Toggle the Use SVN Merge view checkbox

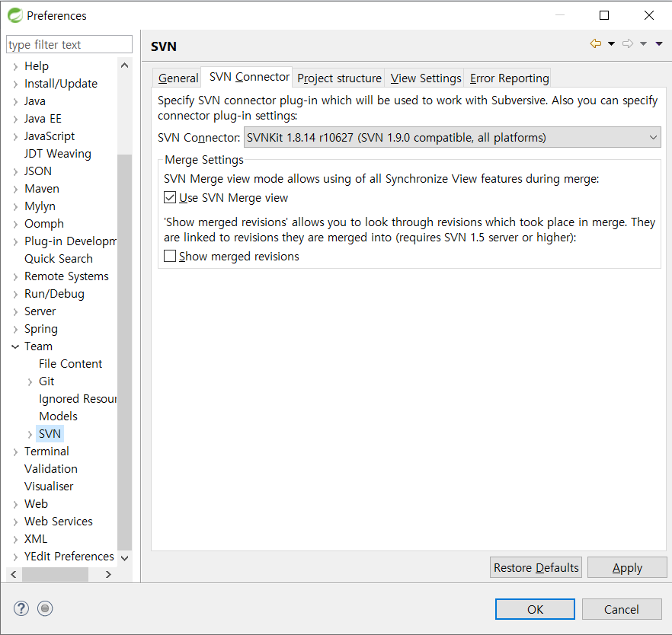click(x=170, y=197)
